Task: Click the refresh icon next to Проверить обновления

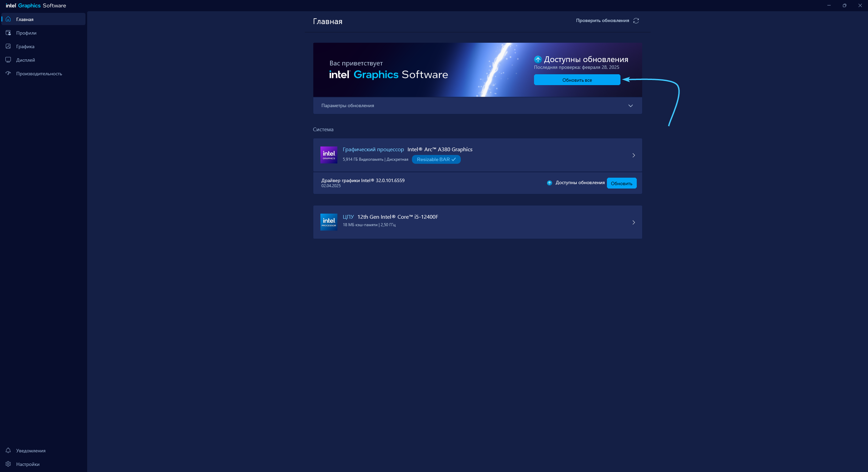Action: [x=636, y=21]
